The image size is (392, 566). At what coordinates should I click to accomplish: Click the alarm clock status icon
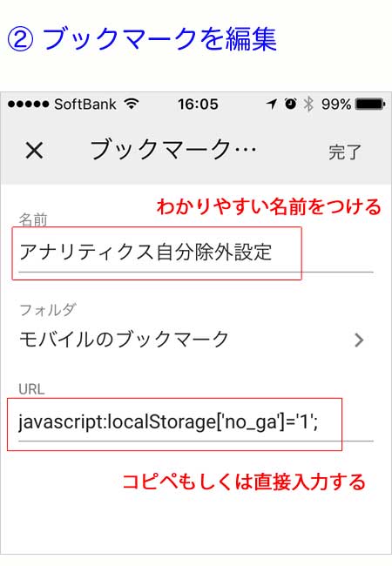[x=291, y=104]
